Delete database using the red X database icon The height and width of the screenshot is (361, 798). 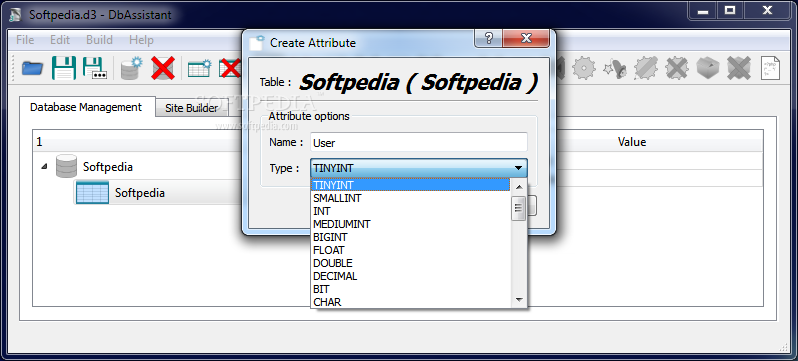pyautogui.click(x=163, y=68)
